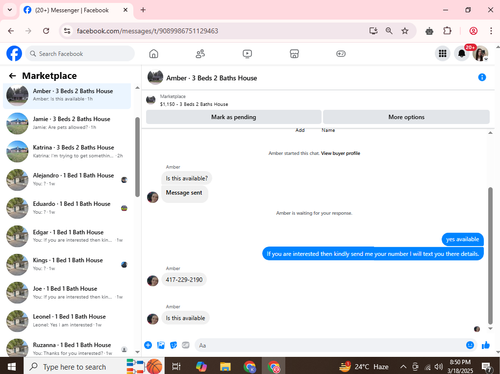Open the Gaming icon in top navigation
The height and width of the screenshot is (374, 500).
click(341, 53)
